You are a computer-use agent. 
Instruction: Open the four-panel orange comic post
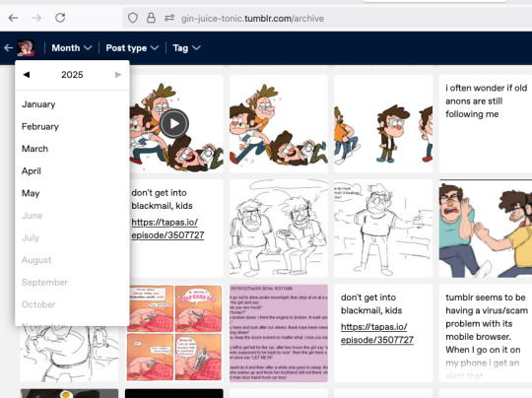174,333
